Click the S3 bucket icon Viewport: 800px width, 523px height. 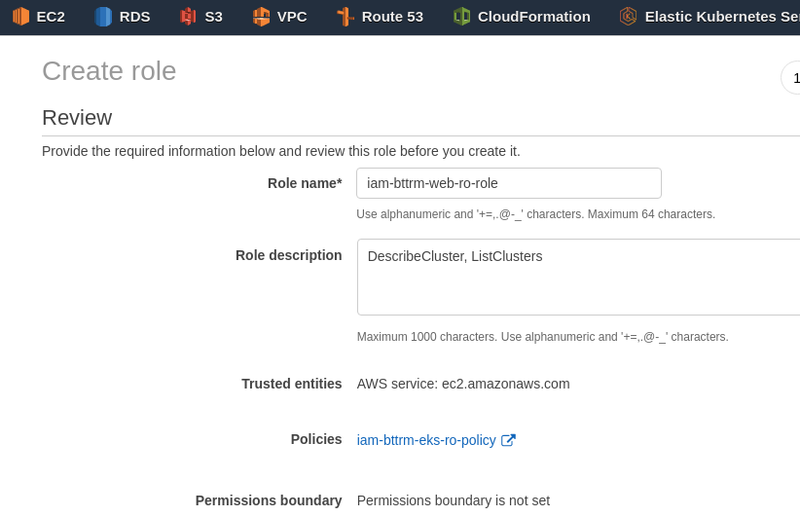coord(188,16)
